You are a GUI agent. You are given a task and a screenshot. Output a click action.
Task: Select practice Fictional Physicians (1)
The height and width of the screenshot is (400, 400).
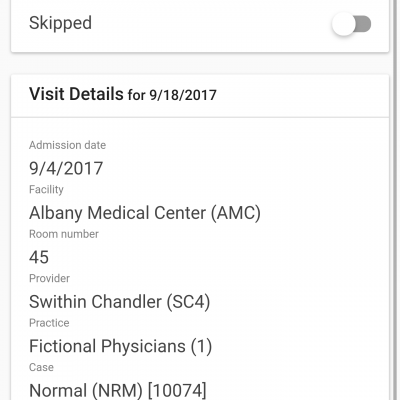point(120,346)
